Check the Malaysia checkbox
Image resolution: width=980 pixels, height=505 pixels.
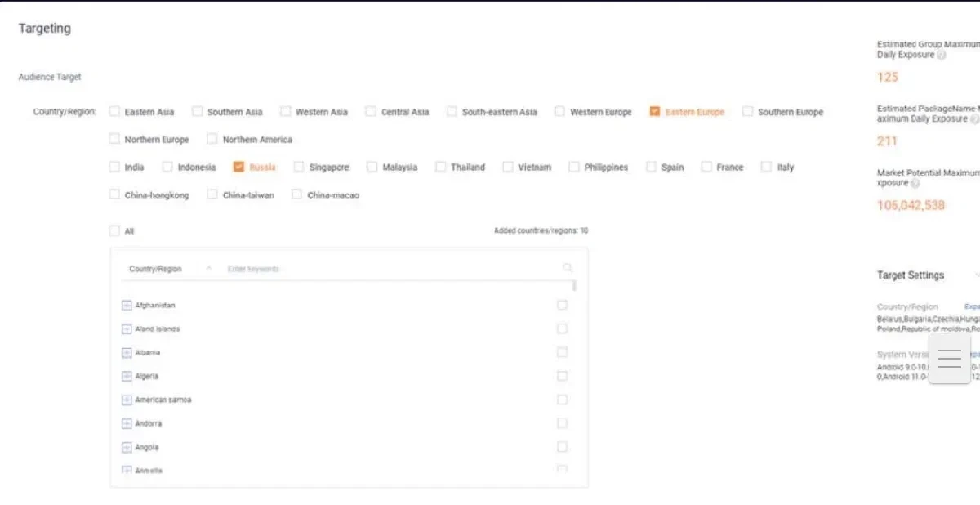pyautogui.click(x=372, y=167)
